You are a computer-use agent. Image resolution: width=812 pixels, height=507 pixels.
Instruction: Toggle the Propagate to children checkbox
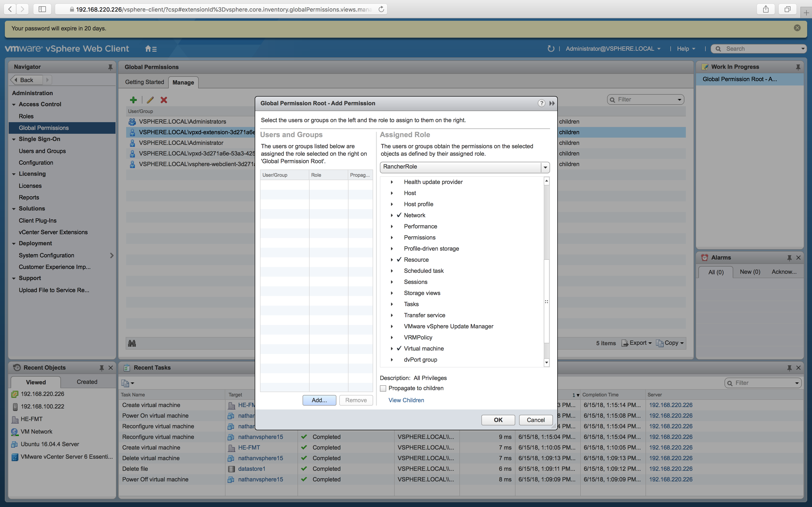click(383, 388)
